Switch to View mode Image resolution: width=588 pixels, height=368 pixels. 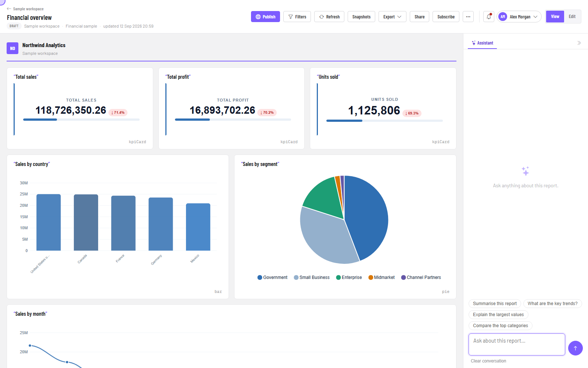(555, 17)
